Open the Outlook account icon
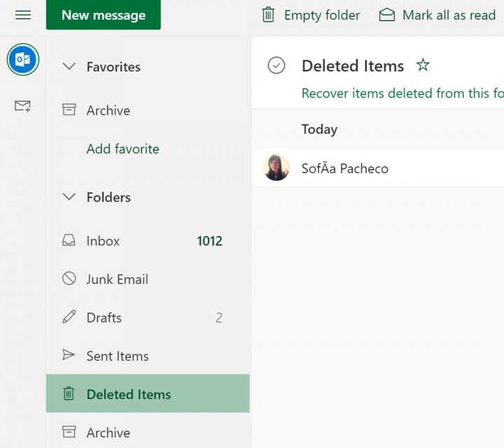Screen dimensions: 504x448 pos(23,59)
